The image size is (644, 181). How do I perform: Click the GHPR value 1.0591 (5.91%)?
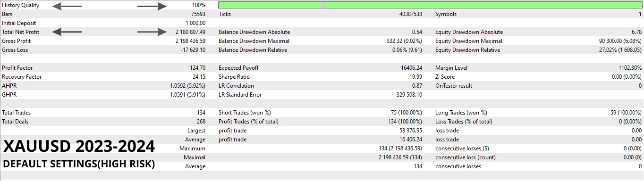click(188, 95)
